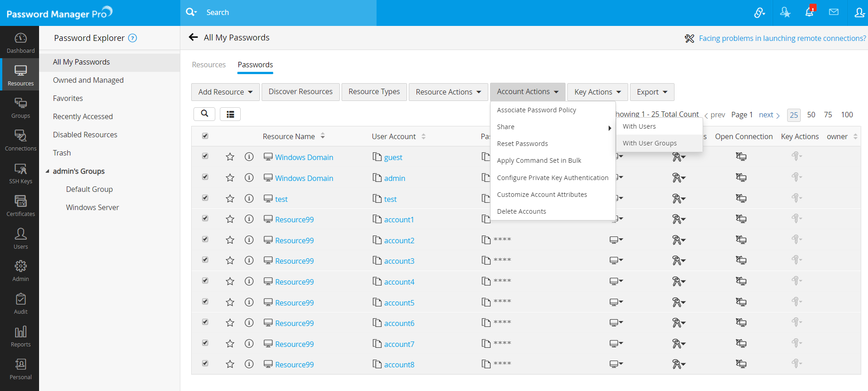Expand the Key Actions dropdown button
Viewport: 868px width, 391px height.
click(x=597, y=92)
